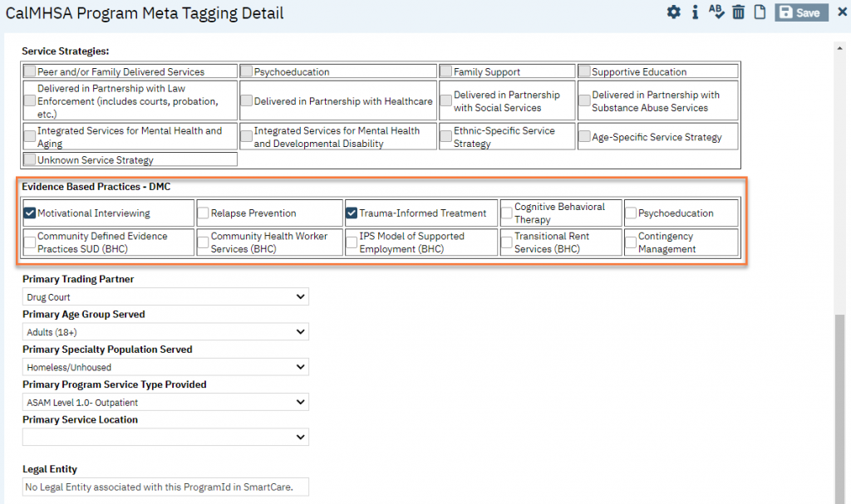The height and width of the screenshot is (504, 851).
Task: Save the meta tagging detail
Action: [x=802, y=12]
